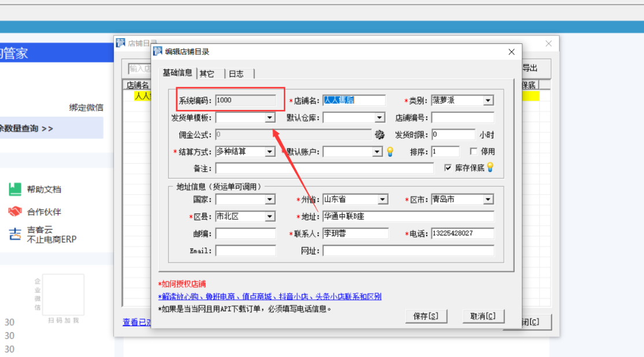Click the 企业微信 QR code image
This screenshot has width=644, height=357.
point(63,295)
